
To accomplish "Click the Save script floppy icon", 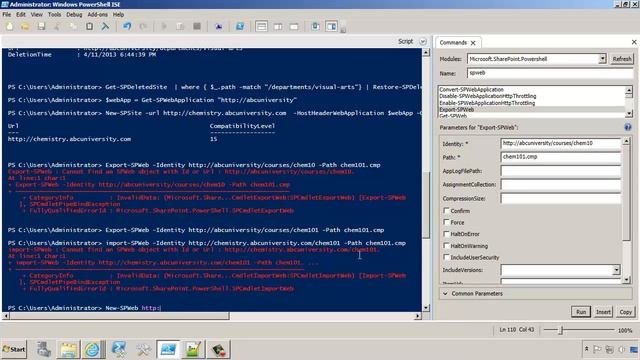I will [x=41, y=27].
